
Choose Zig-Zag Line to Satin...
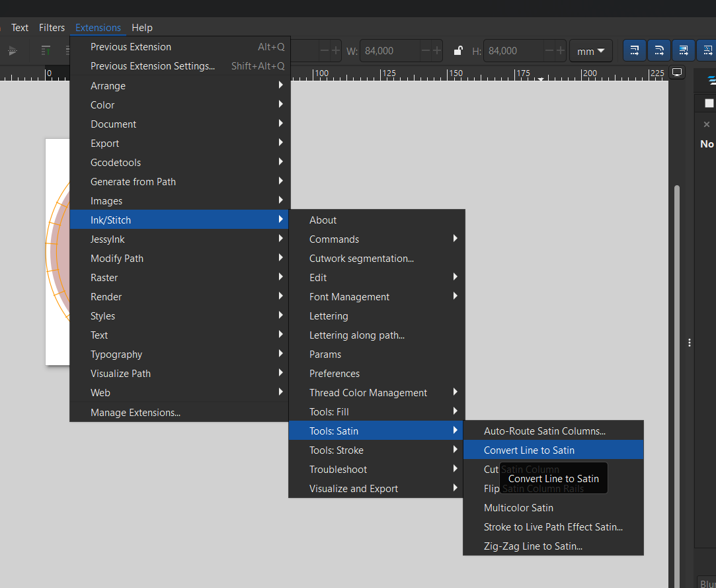click(x=553, y=546)
